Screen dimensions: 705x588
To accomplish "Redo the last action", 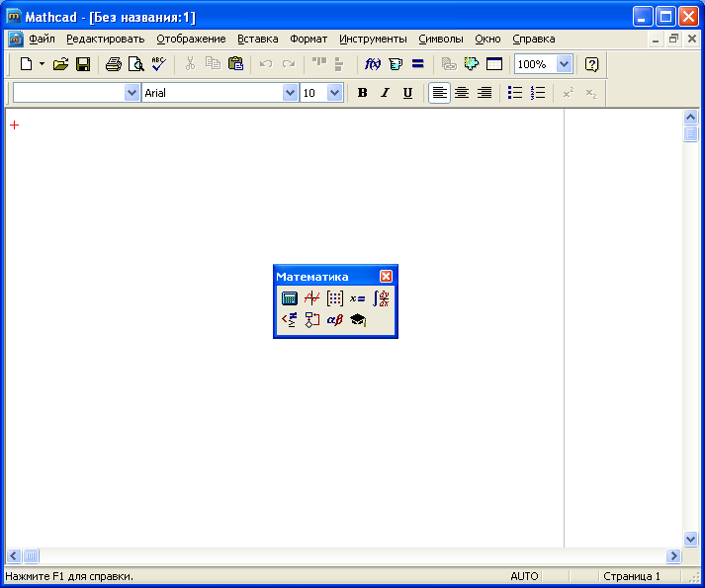I will tap(289, 64).
